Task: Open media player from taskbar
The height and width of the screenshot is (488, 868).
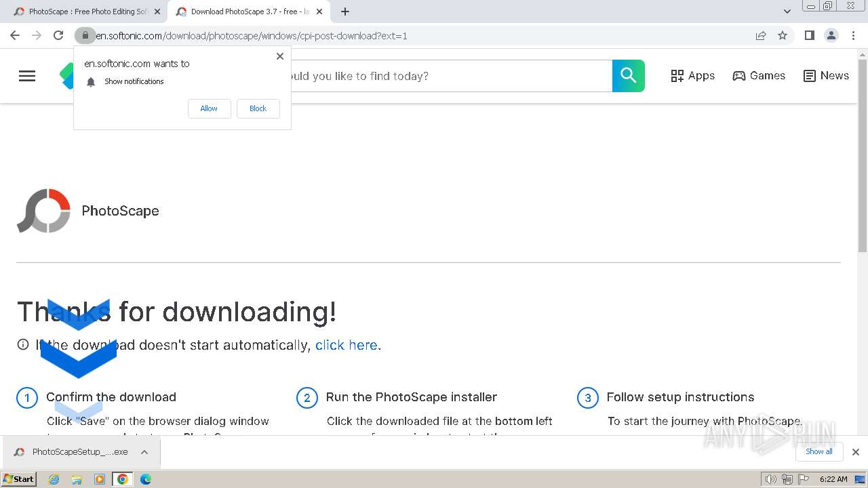Action: point(100,479)
